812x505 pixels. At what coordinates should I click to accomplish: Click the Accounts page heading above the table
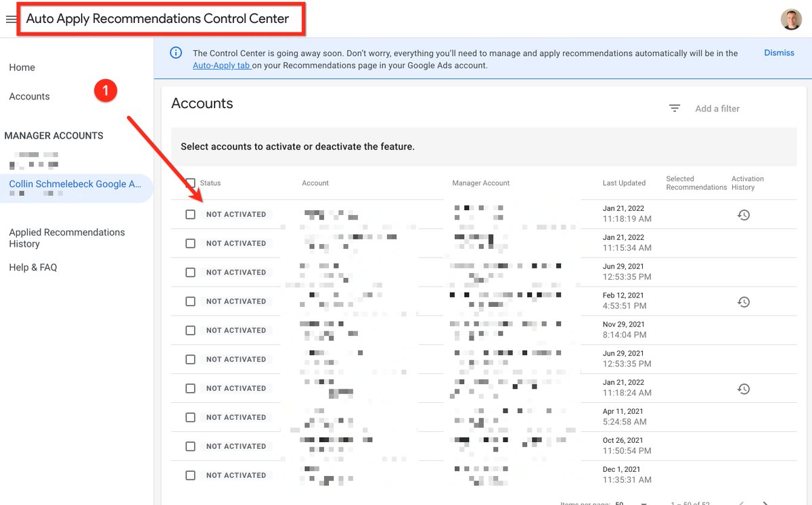(x=202, y=103)
